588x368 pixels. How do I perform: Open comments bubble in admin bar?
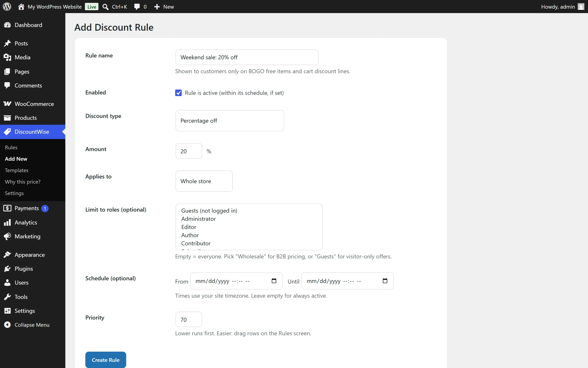point(137,7)
